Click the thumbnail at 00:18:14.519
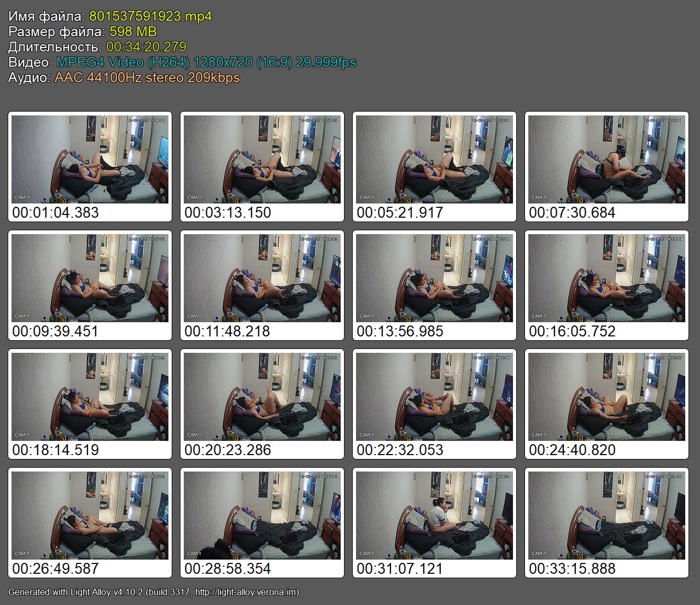This screenshot has width=700, height=605. [90, 397]
